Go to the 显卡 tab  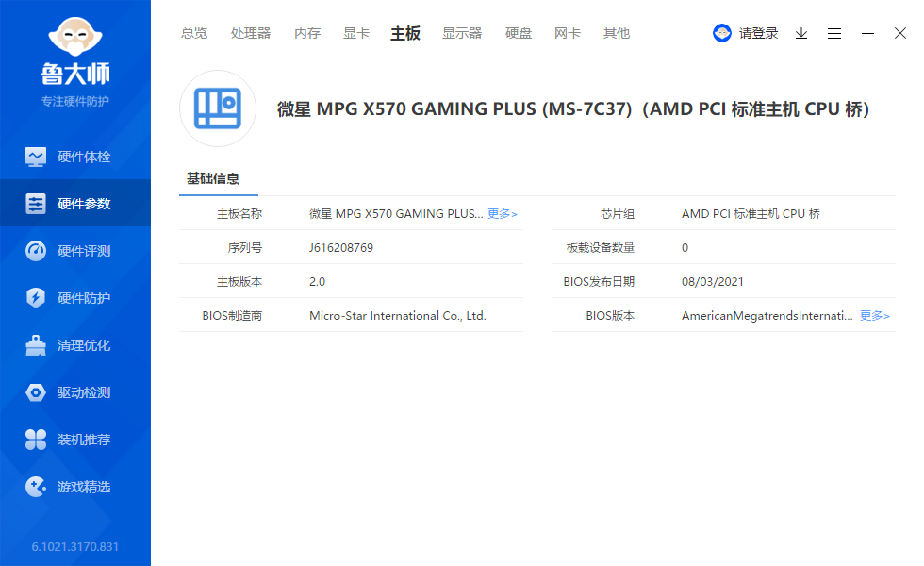(x=356, y=34)
